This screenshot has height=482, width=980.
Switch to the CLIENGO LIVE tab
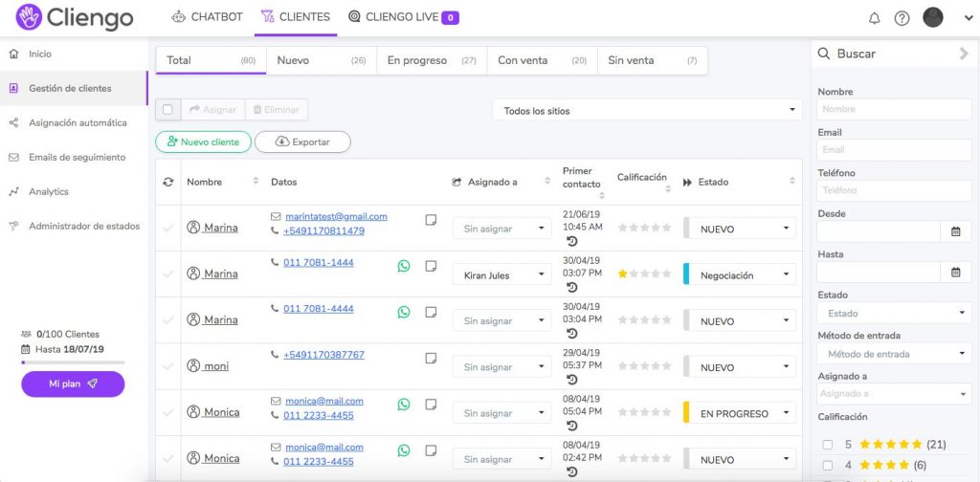[x=403, y=17]
